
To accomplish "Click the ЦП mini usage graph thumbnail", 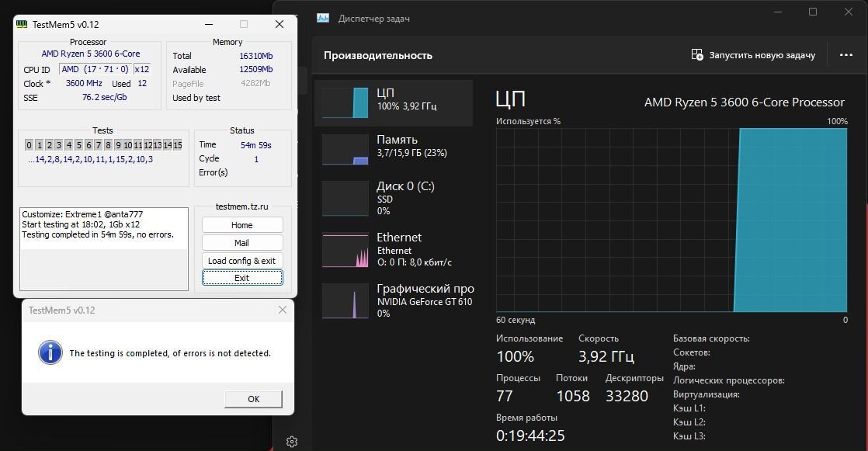I will point(345,103).
